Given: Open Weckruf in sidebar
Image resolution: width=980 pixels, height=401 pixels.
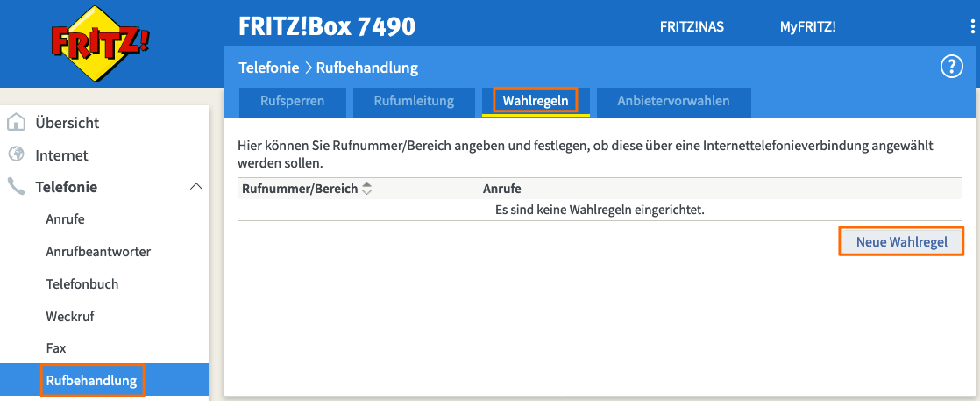Looking at the screenshot, I should pos(70,317).
